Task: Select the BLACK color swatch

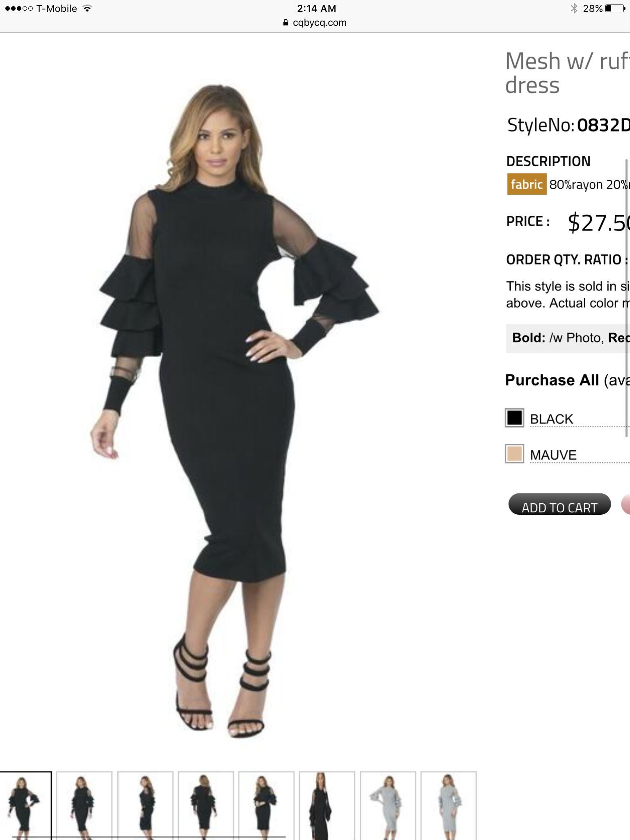Action: tap(514, 418)
